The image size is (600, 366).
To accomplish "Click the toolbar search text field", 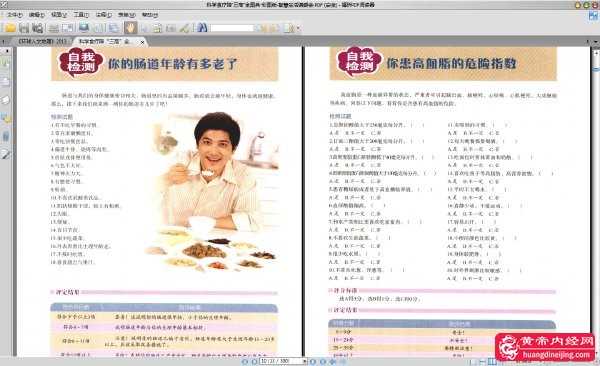I will 232,28.
